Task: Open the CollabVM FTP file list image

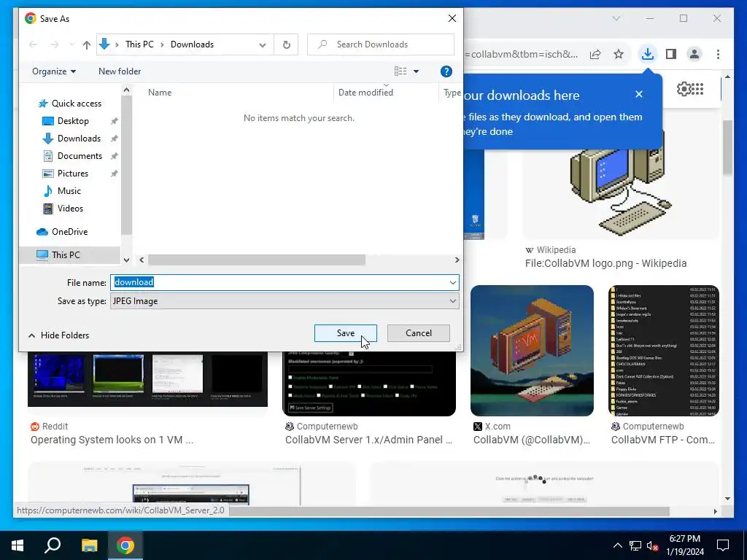Action: point(664,351)
